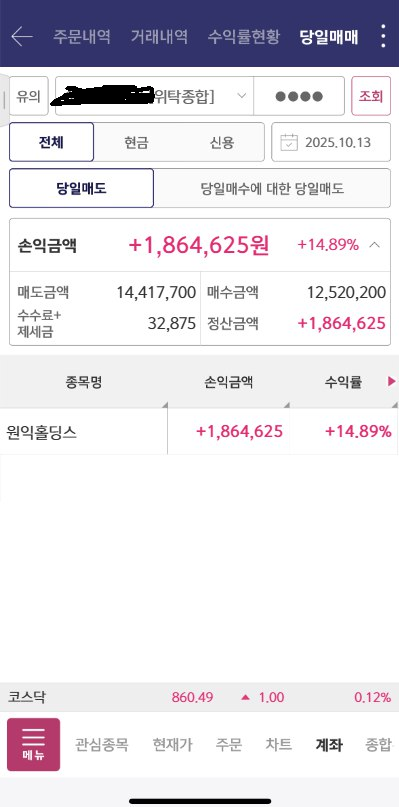Tap the red arrow beside 수익률 column
This screenshot has width=400, height=807.
click(x=392, y=381)
